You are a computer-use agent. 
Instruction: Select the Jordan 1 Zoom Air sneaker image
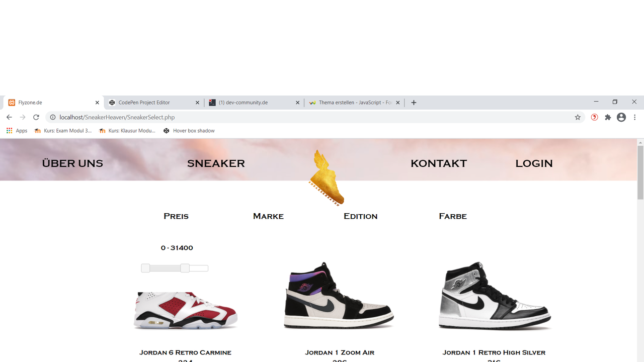340,296
